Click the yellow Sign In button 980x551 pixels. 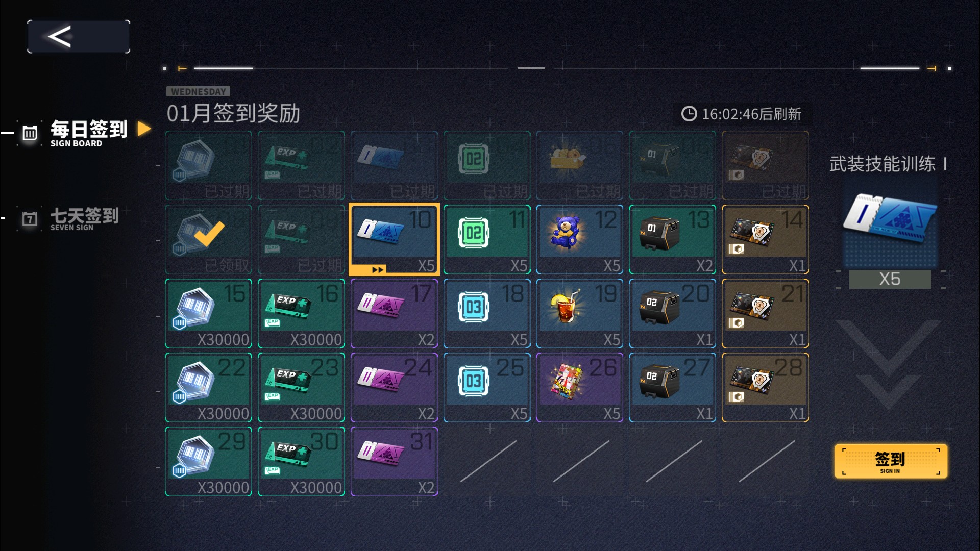(891, 461)
